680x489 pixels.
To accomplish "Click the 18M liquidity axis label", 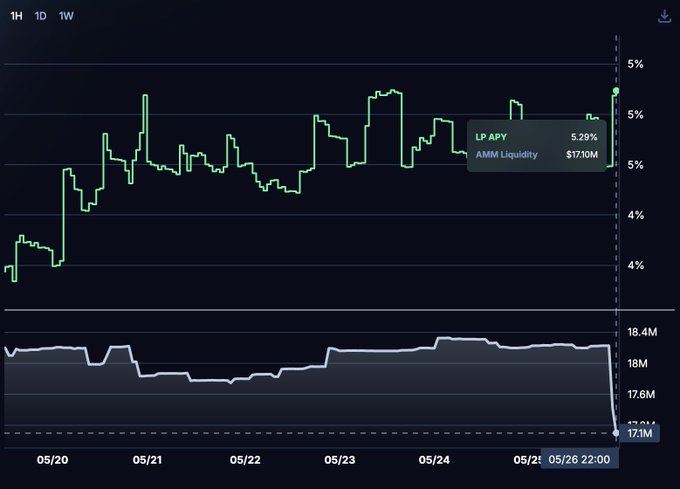I will pos(638,363).
